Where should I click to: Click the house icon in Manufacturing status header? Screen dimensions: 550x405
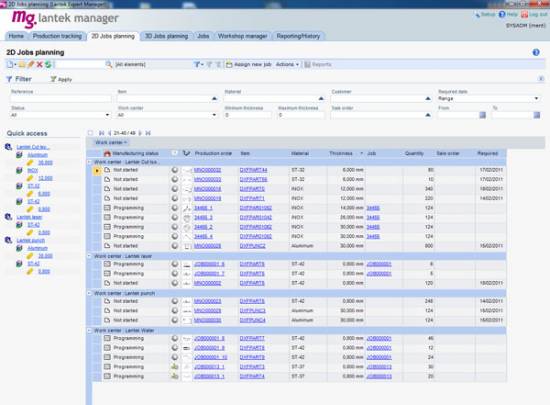click(x=107, y=153)
